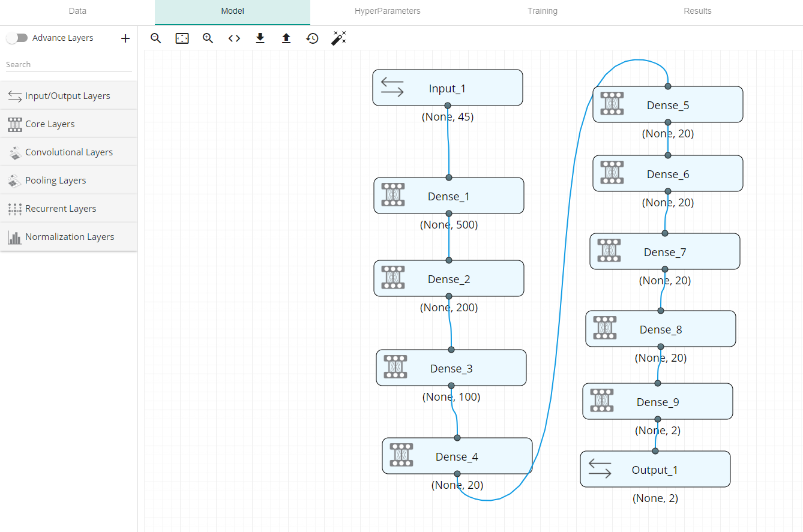Open the history restore icon
Image resolution: width=803 pixels, height=532 pixels.
[x=312, y=38]
